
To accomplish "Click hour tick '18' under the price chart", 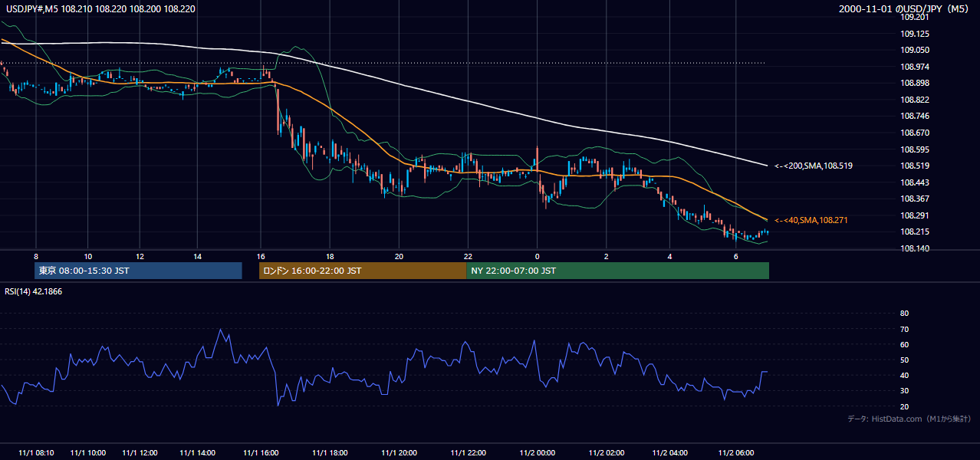I will pos(330,256).
